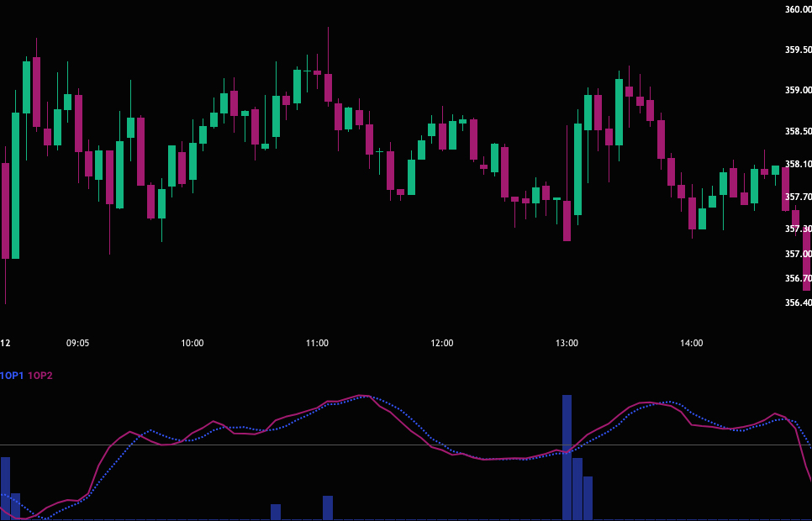Select the 359.50 price level label
812x521 pixels.
[798, 50]
